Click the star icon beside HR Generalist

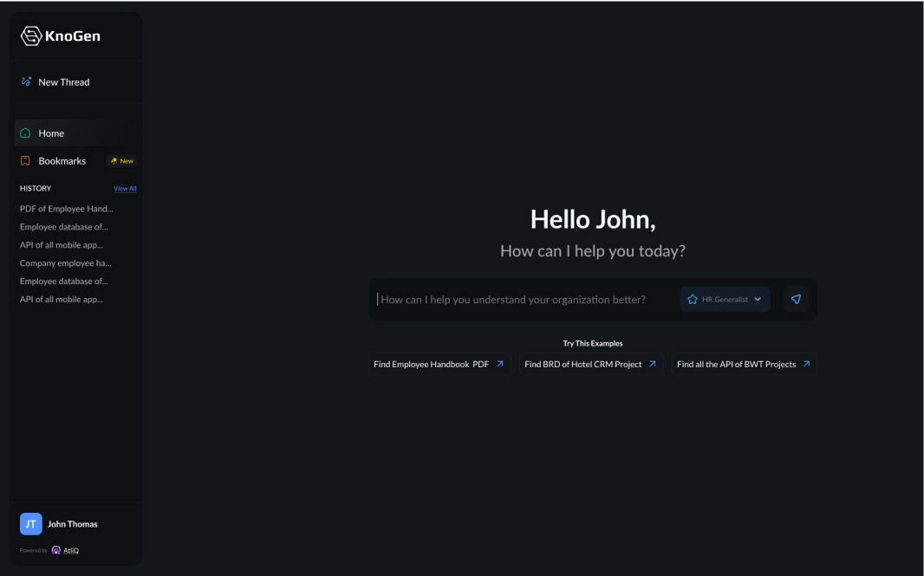[693, 300]
